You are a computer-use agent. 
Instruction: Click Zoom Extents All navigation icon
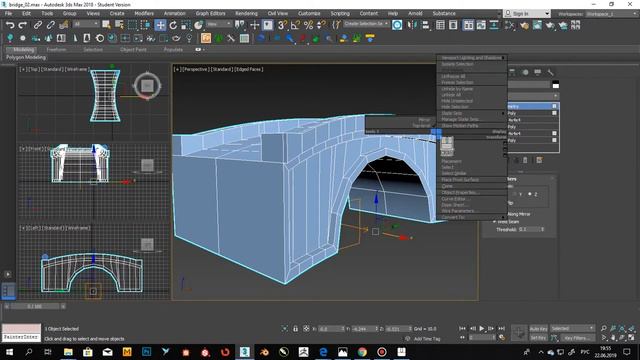pos(631,328)
